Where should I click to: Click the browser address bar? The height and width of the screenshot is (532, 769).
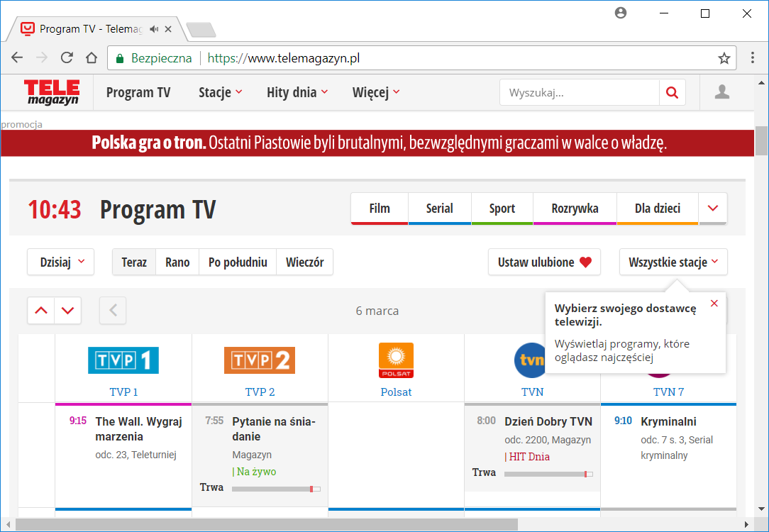(x=422, y=58)
